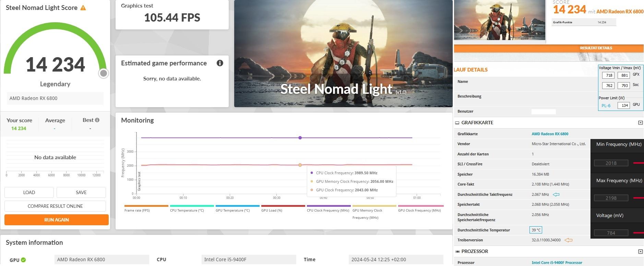The image size is (644, 266).
Task: Click driver version 32.0.11000.34000
Action: [546, 240]
